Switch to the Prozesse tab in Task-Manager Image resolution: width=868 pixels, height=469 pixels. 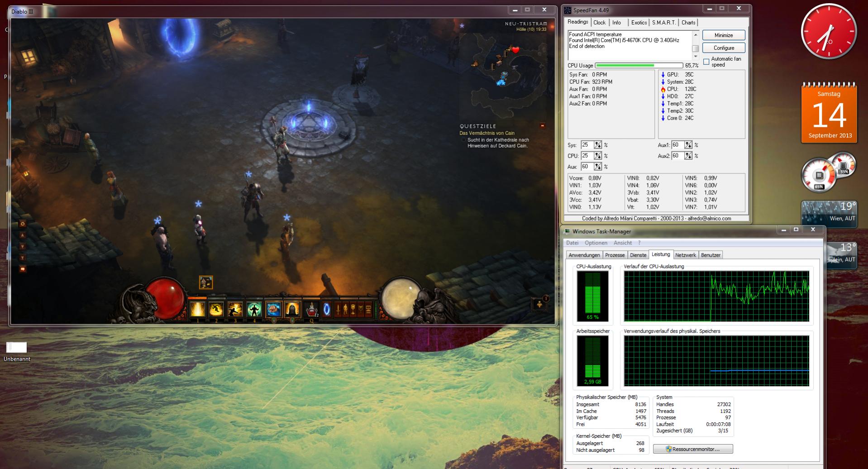coord(615,255)
